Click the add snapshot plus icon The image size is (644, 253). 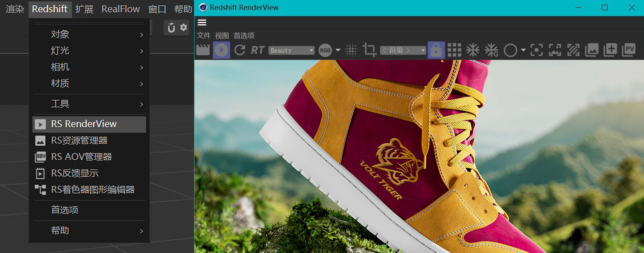(x=610, y=50)
